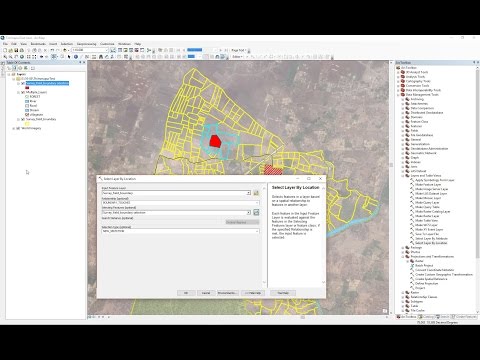This screenshot has height=360, width=480.
Task: Click the Make Feature Layer tool in ArcToolbox
Action: point(428,184)
